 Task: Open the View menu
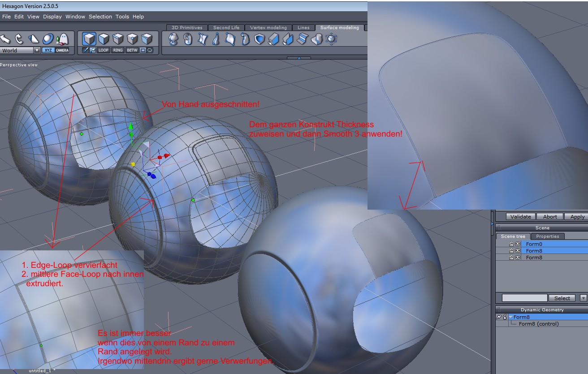33,17
